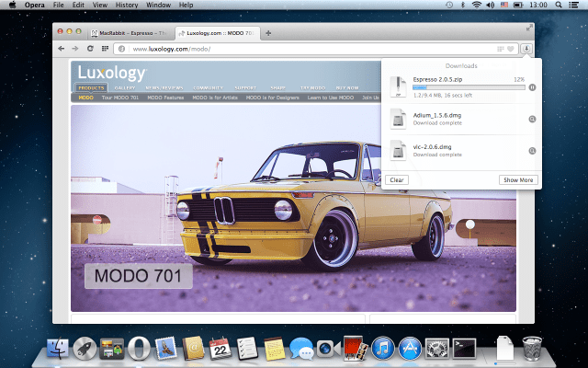Open the Espresso 2.0.5.zip file icon

point(397,87)
